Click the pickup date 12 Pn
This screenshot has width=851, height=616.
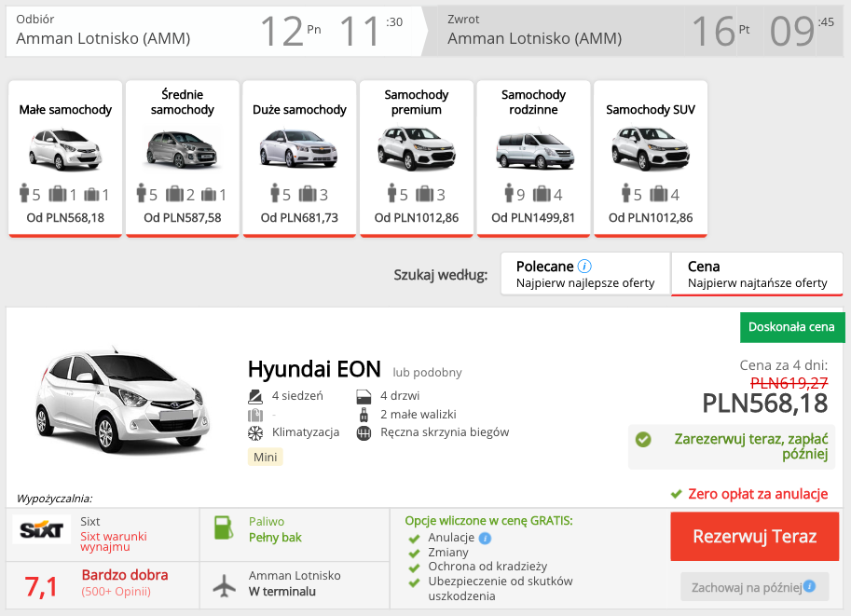[291, 31]
